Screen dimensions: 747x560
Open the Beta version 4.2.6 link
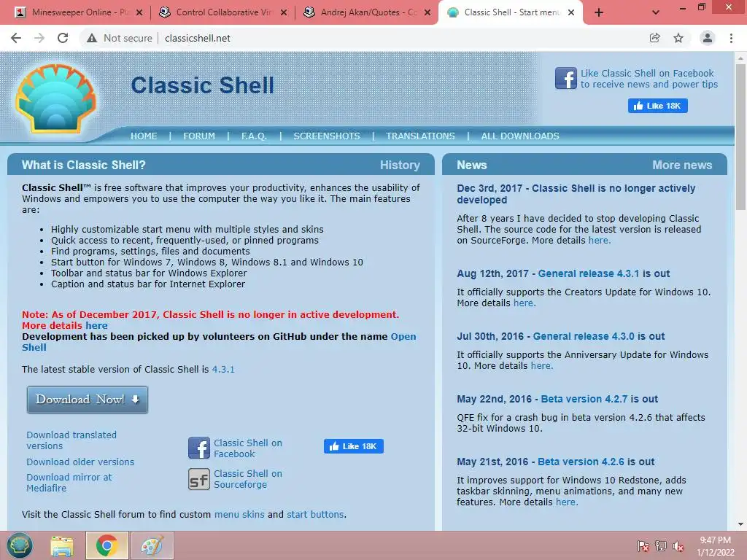pos(581,462)
